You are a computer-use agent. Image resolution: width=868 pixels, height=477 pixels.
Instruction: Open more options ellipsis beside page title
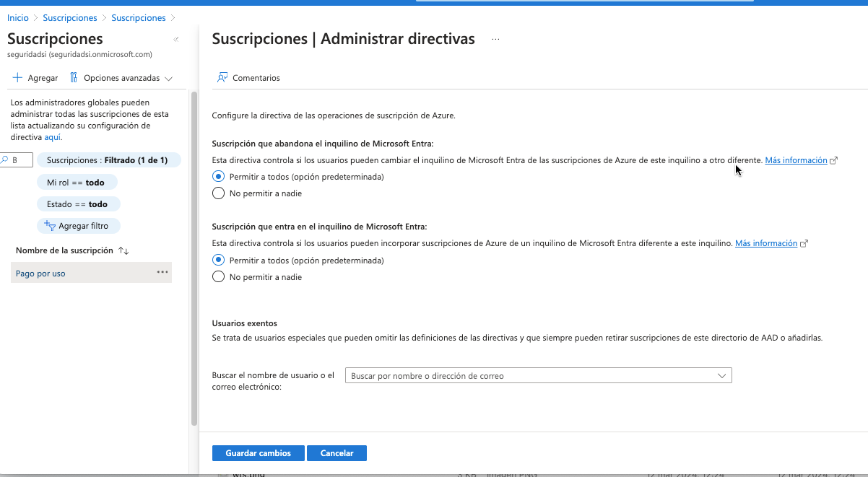pyautogui.click(x=495, y=39)
